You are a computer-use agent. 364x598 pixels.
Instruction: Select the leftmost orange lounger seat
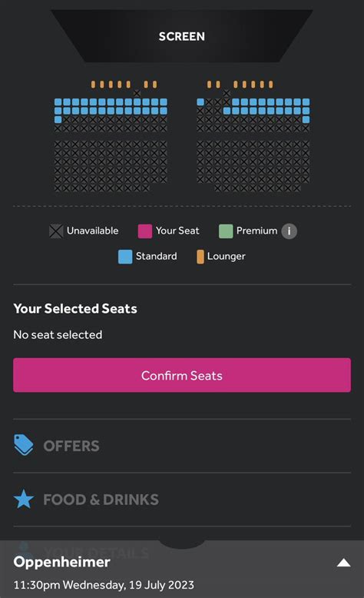(93, 85)
